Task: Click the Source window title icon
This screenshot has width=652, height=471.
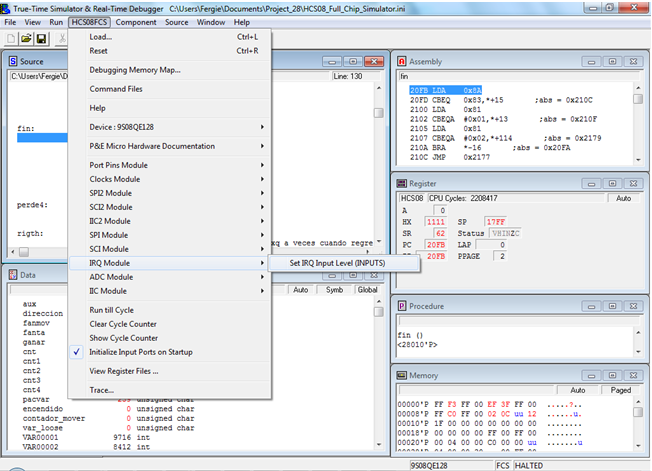Action: point(11,62)
